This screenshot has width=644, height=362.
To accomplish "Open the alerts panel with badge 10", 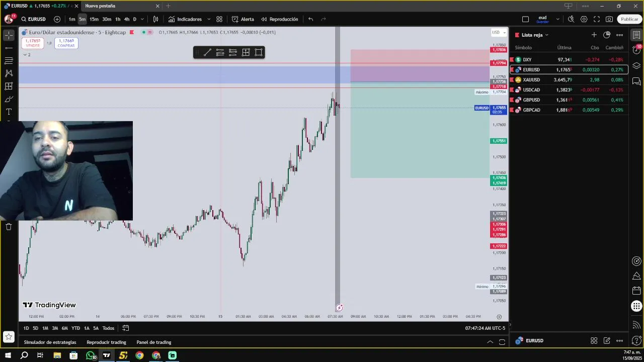I will [636, 50].
